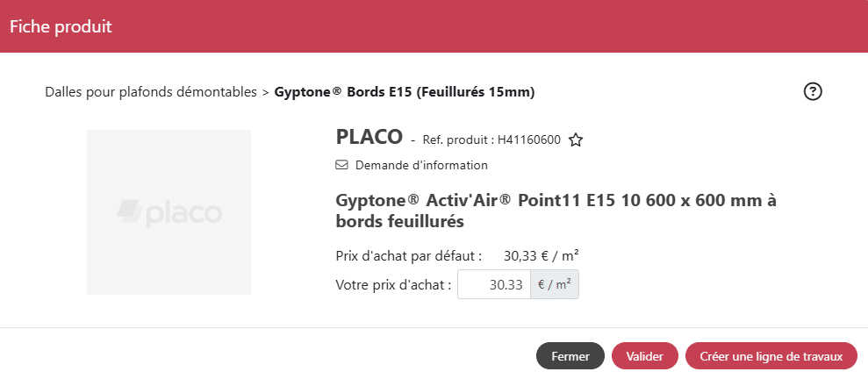Focus the "Votre prix d'achat" input field

[494, 284]
